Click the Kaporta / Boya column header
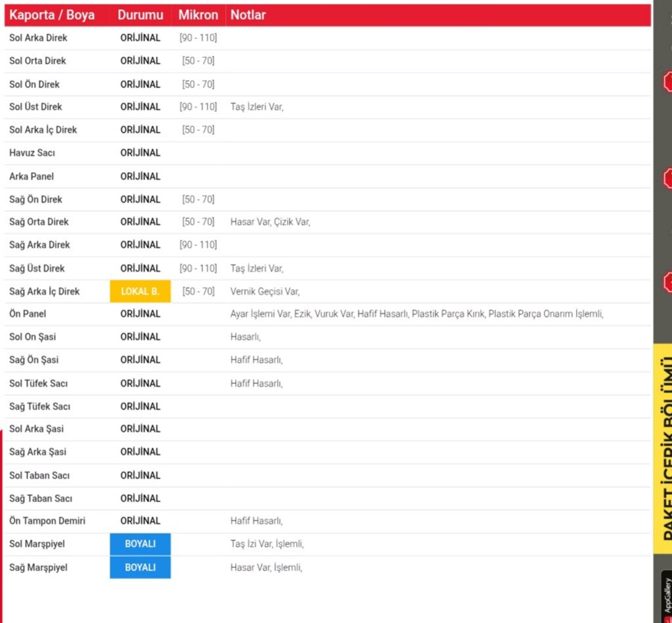672x623 pixels. 52,15
